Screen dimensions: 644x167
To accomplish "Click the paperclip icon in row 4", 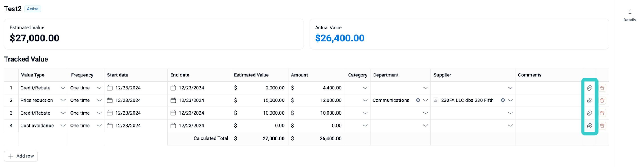I will 589,126.
